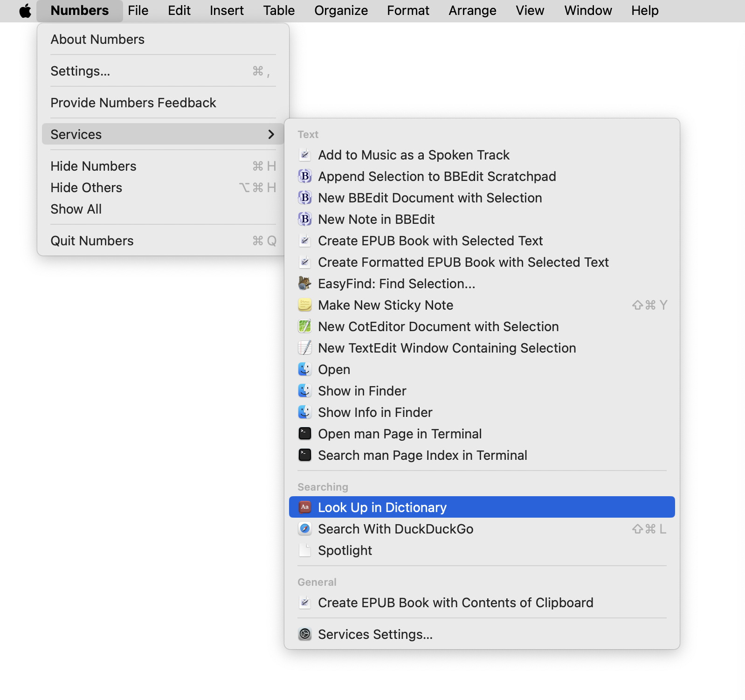Click the BBEdit icon for New BBEdit Document
Image resolution: width=745 pixels, height=700 pixels.
[305, 198]
